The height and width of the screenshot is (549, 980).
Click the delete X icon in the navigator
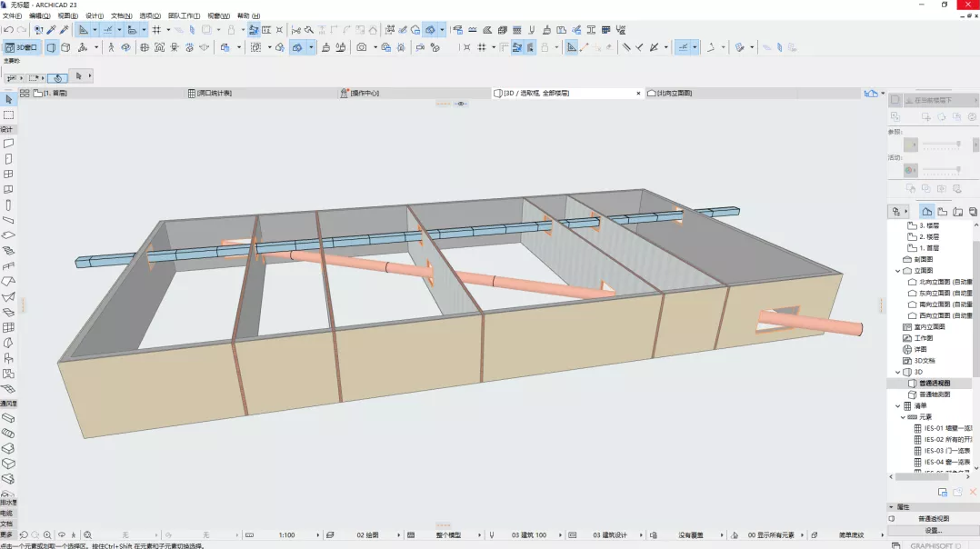[x=972, y=492]
